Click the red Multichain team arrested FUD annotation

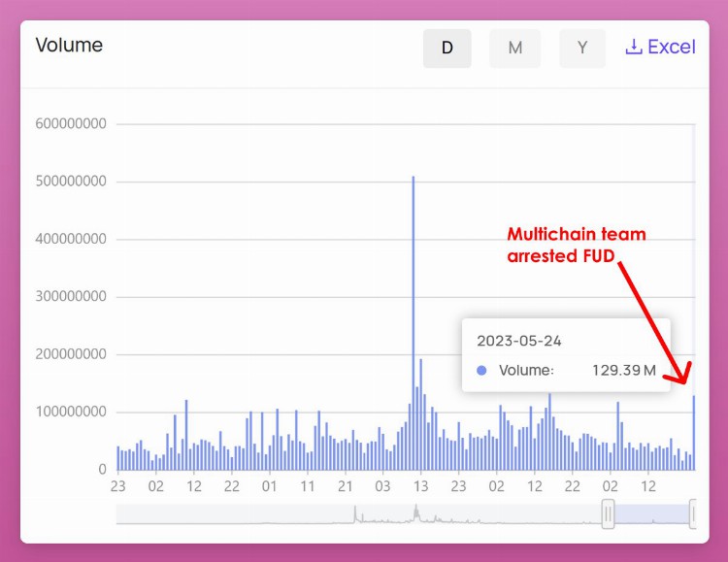tap(577, 246)
